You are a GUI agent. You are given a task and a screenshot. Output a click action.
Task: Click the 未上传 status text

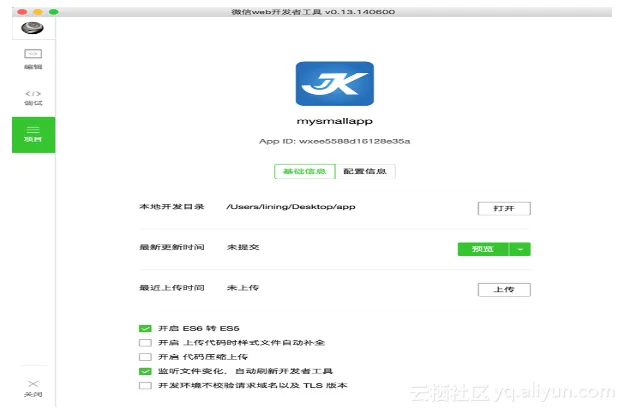point(243,288)
